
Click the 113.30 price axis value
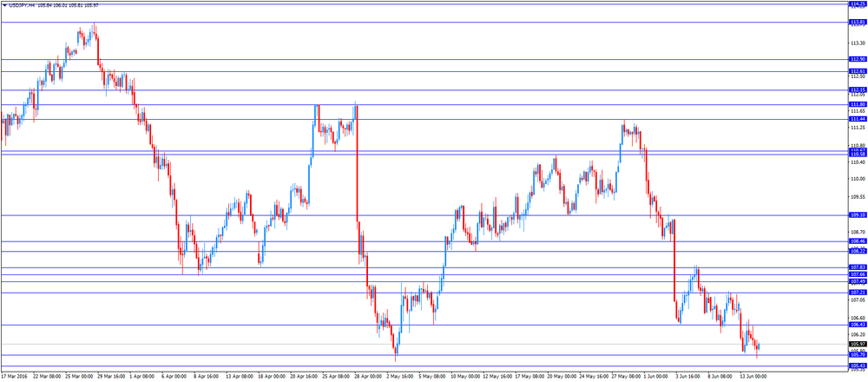coord(857,43)
